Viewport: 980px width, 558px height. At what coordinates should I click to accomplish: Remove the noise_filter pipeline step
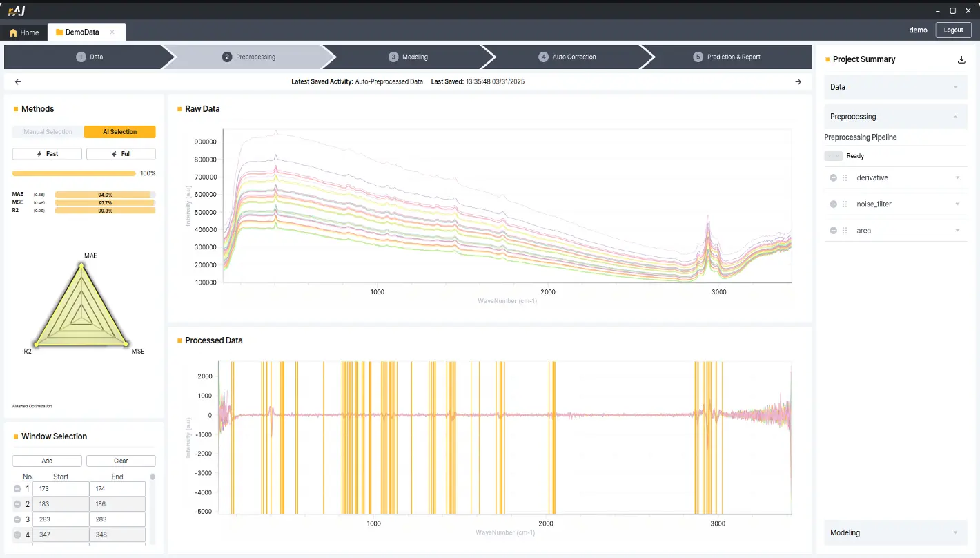click(x=833, y=204)
